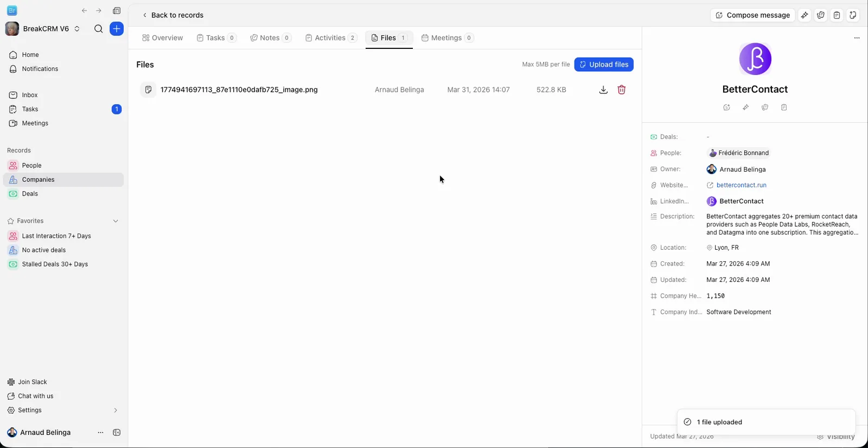Click Compose message button
This screenshot has height=448, width=868.
752,15
